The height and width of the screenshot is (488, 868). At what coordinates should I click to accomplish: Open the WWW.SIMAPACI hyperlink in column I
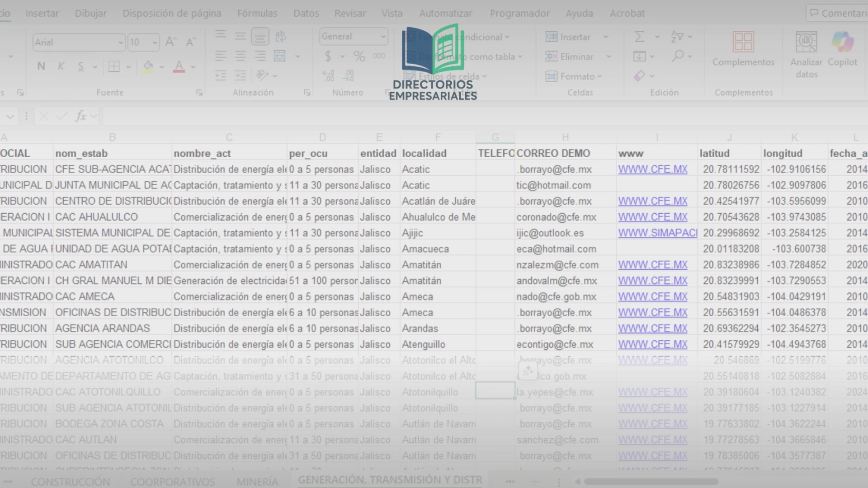coord(657,233)
